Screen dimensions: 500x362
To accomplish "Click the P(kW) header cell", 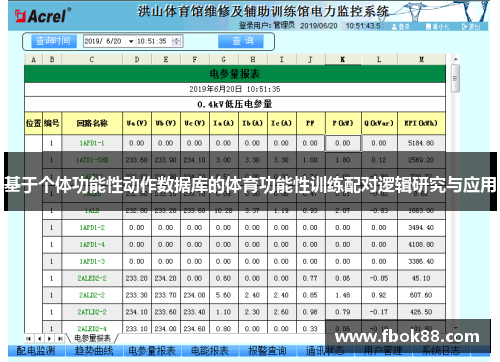I will tap(343, 123).
